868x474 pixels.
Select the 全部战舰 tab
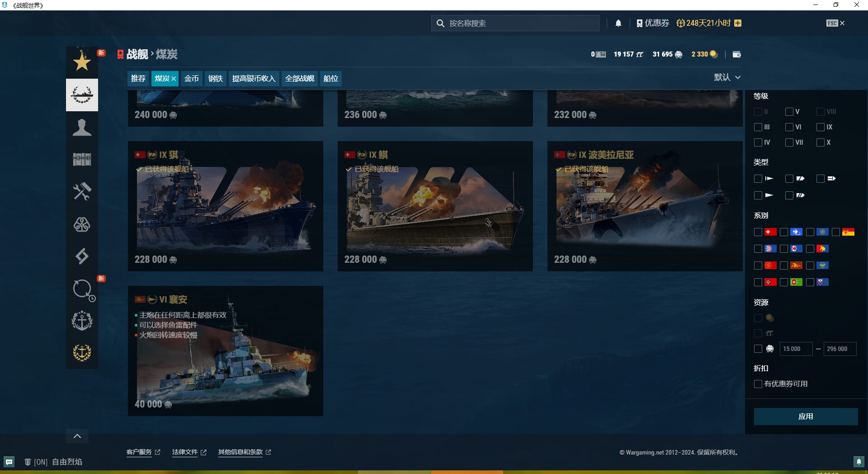click(299, 78)
